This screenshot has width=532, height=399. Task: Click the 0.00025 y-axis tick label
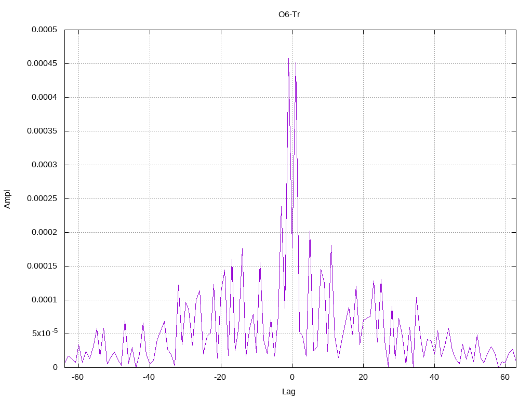(x=42, y=198)
